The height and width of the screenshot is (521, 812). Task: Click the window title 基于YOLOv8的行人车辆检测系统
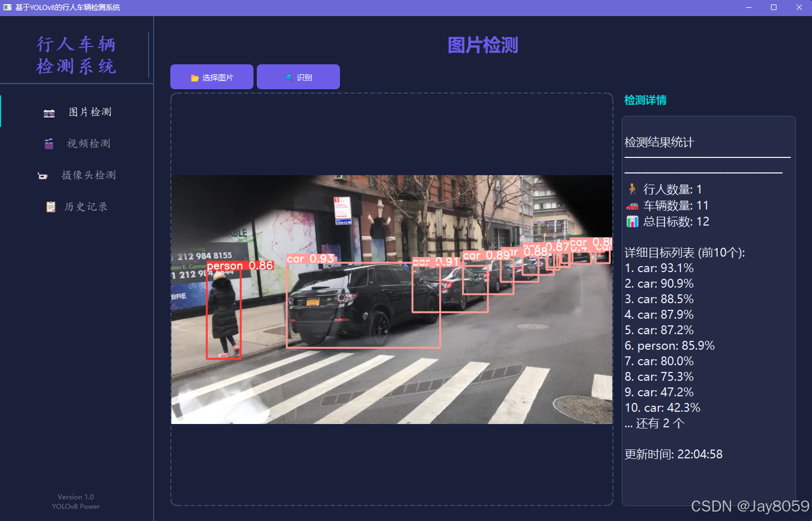click(x=68, y=8)
